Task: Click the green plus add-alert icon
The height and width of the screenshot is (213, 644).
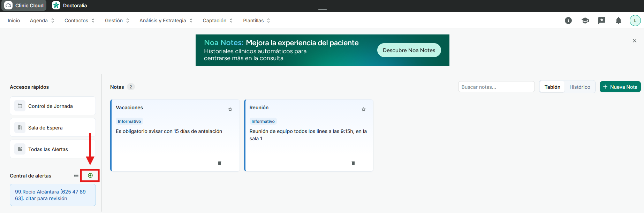Action: pos(90,175)
